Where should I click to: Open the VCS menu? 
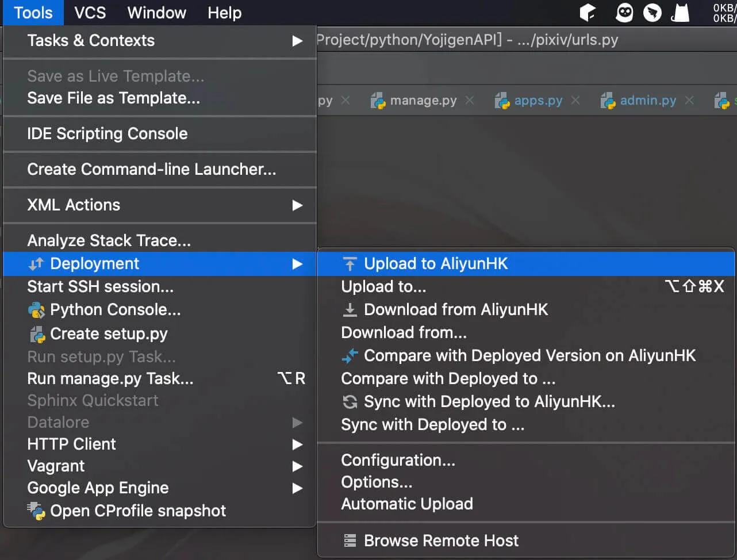click(x=90, y=13)
